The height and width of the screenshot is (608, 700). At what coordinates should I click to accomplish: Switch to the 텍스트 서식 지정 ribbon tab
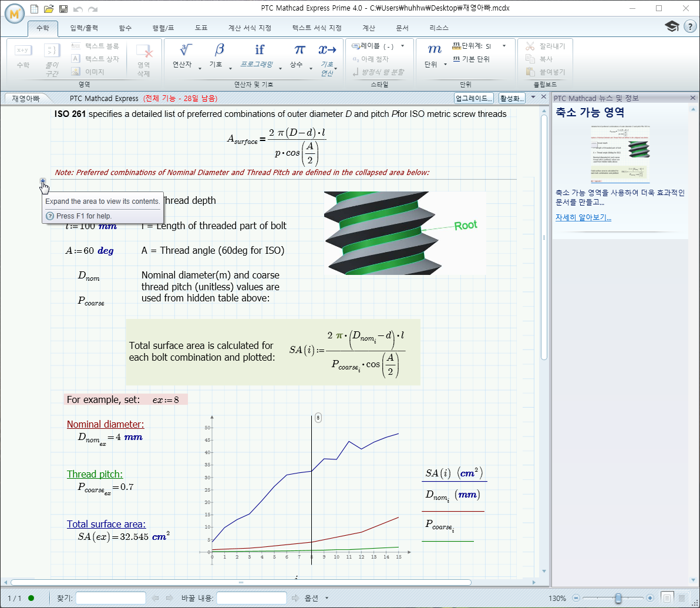coord(317,28)
